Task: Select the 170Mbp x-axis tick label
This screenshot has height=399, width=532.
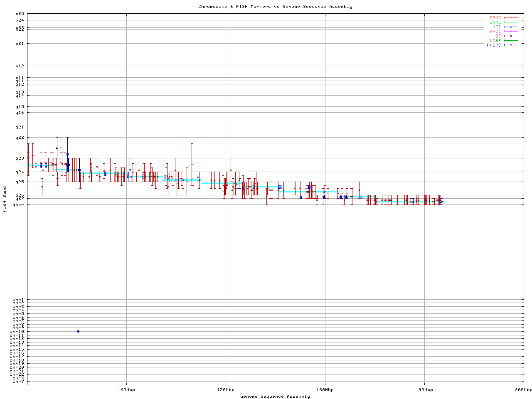Action: [226, 390]
